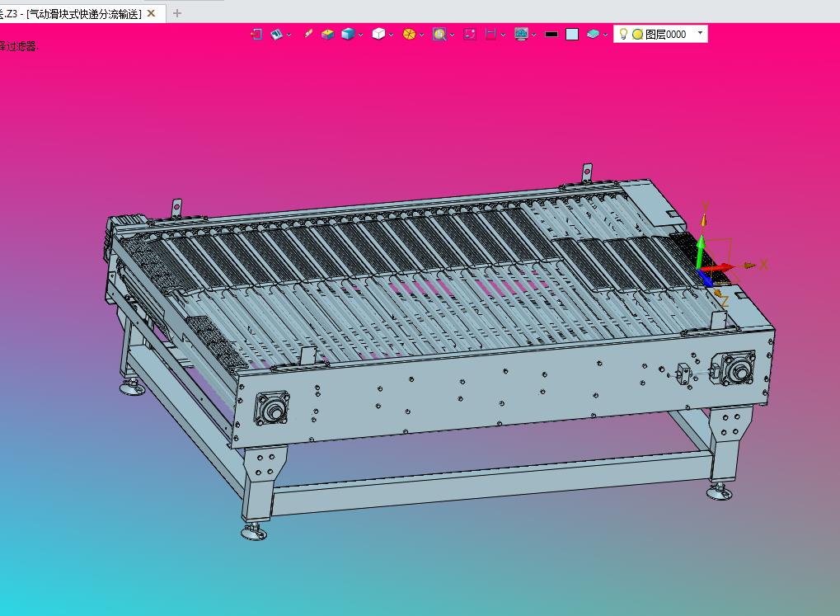Click the white cube view icon
Image resolution: width=840 pixels, height=616 pixels.
click(x=378, y=35)
